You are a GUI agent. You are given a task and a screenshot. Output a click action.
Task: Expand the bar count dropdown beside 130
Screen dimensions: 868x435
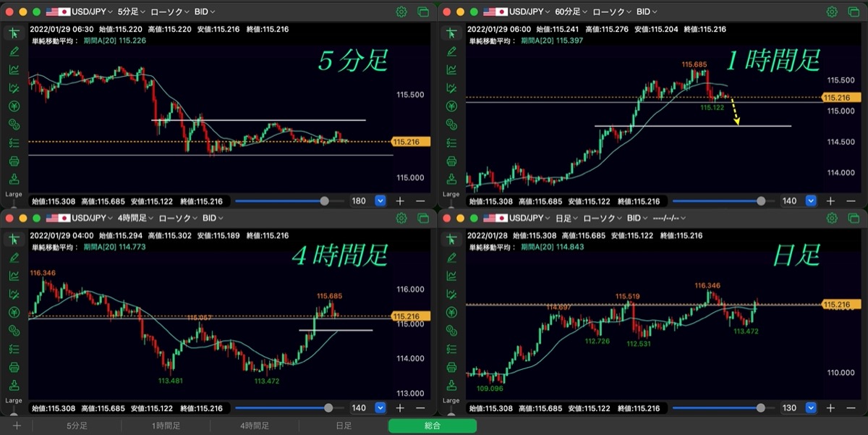click(x=811, y=407)
